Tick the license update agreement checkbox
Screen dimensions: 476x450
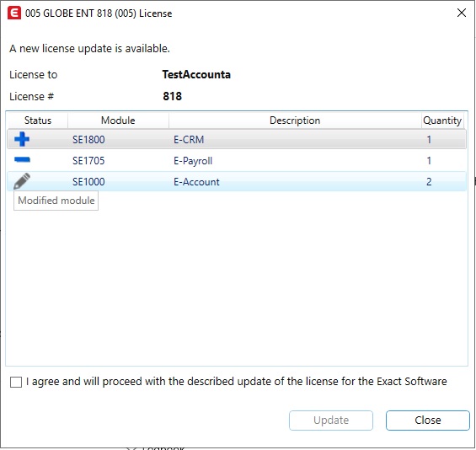[x=16, y=382]
